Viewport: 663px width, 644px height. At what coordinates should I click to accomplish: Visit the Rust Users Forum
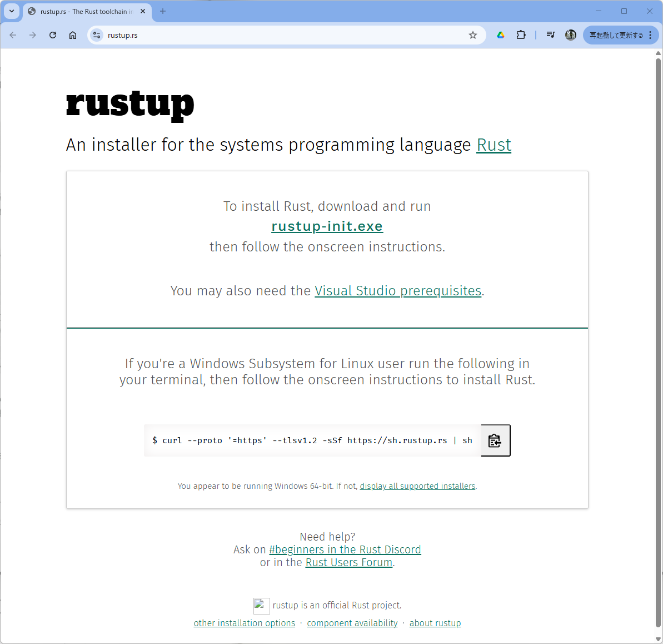(x=349, y=562)
